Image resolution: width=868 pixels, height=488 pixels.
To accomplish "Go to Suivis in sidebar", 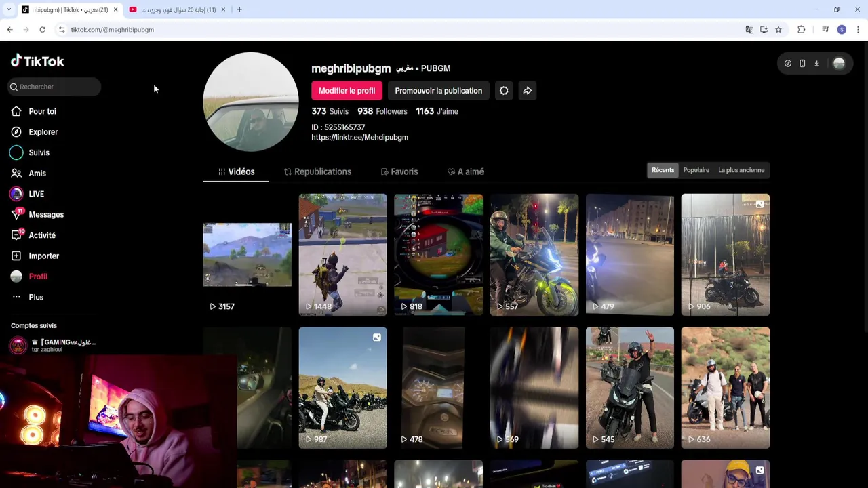I will 39,152.
